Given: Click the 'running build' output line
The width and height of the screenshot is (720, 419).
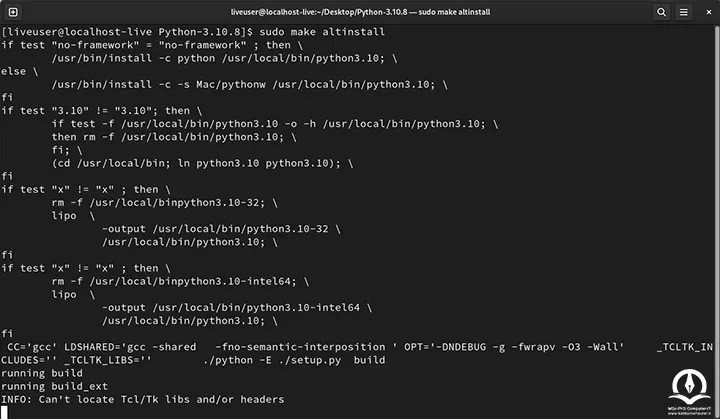Looking at the screenshot, I should click(x=42, y=373).
